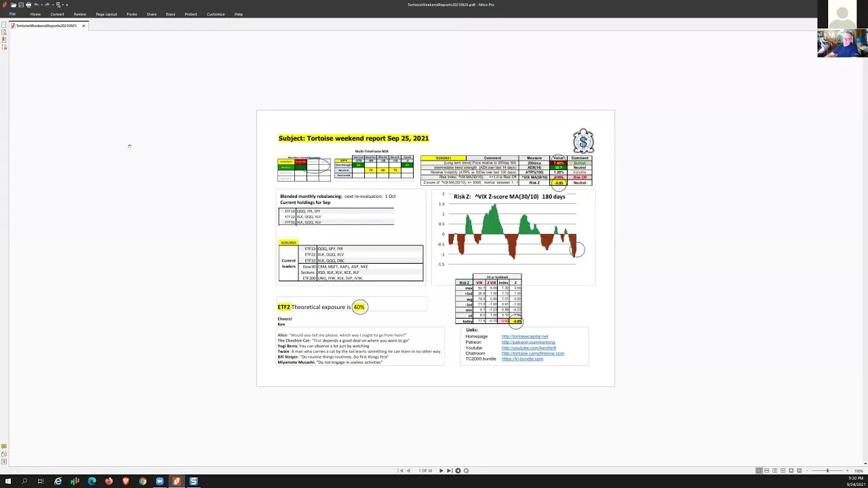
Task: Open Google Chrome from taskbar
Action: click(x=142, y=481)
